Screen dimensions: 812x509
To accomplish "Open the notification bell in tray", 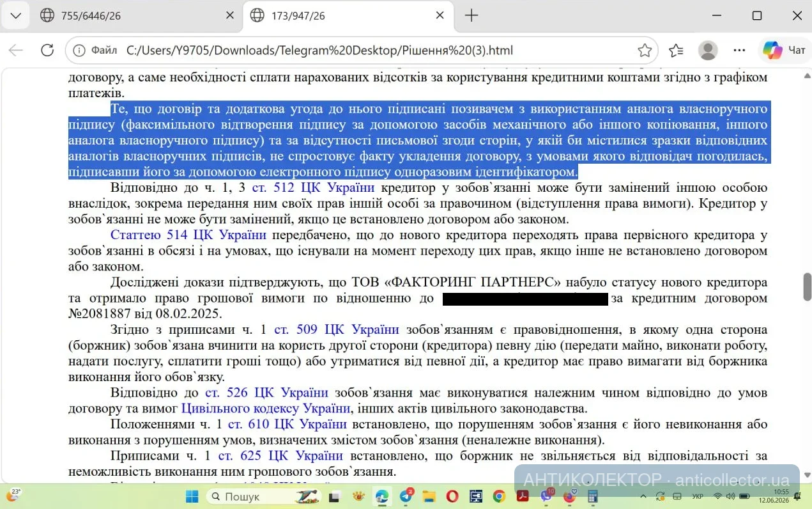I will pyautogui.click(x=797, y=496).
